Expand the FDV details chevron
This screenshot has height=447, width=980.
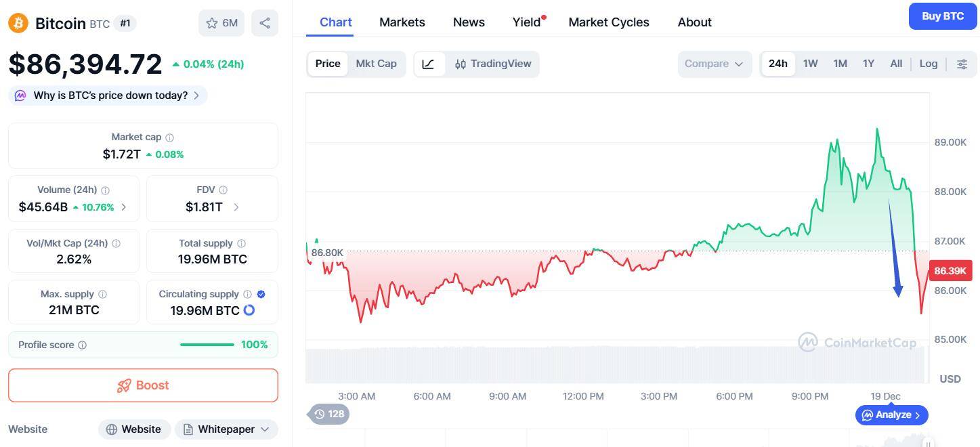[x=236, y=207]
